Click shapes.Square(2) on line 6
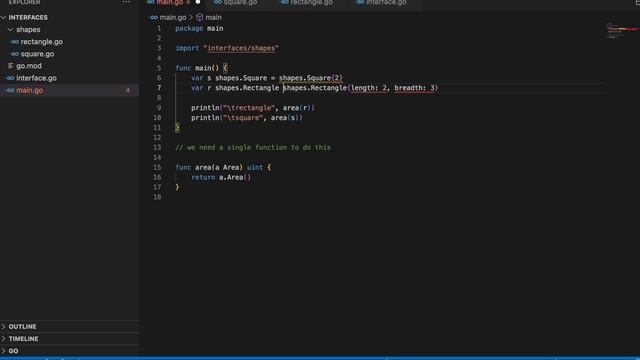Image resolution: width=640 pixels, height=360 pixels. [311, 78]
